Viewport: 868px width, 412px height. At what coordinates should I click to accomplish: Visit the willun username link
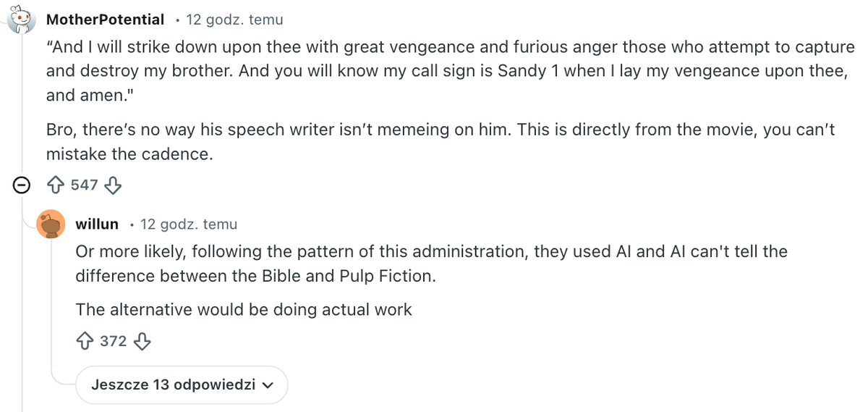pyautogui.click(x=97, y=224)
